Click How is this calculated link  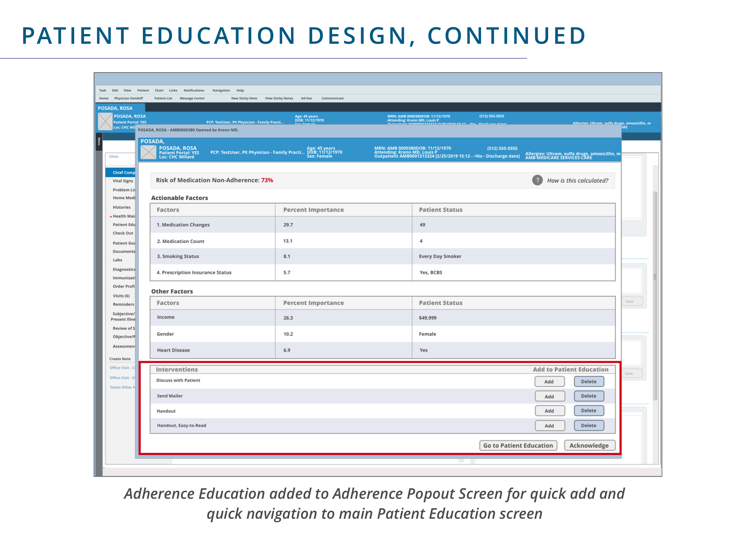(577, 180)
